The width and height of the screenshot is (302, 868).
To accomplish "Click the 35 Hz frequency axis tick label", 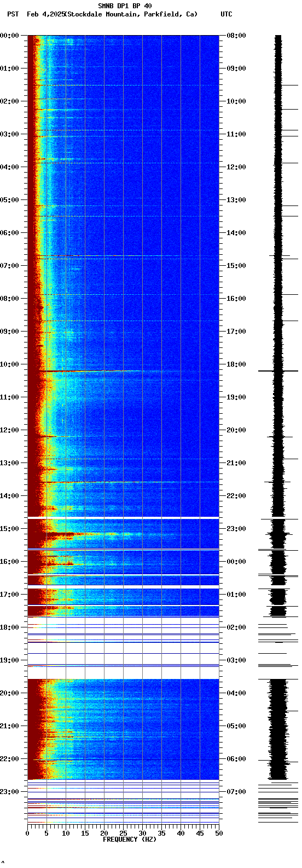I will 161,833.
